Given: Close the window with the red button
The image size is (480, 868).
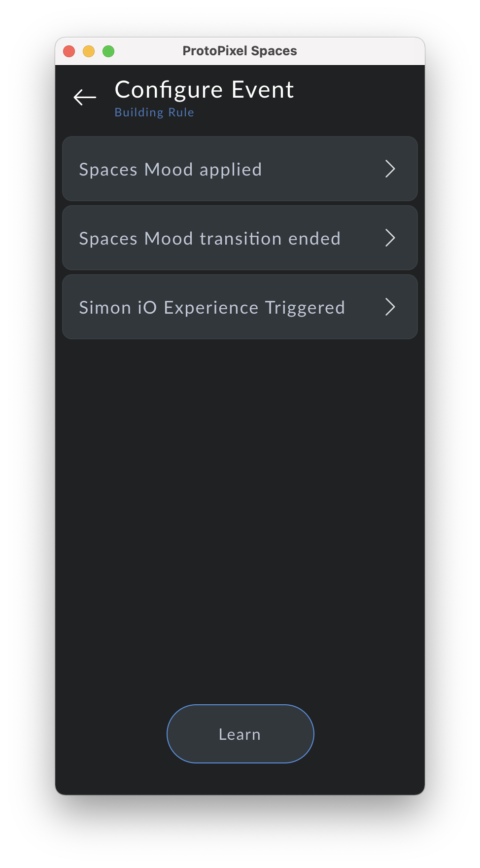Looking at the screenshot, I should click(x=69, y=51).
